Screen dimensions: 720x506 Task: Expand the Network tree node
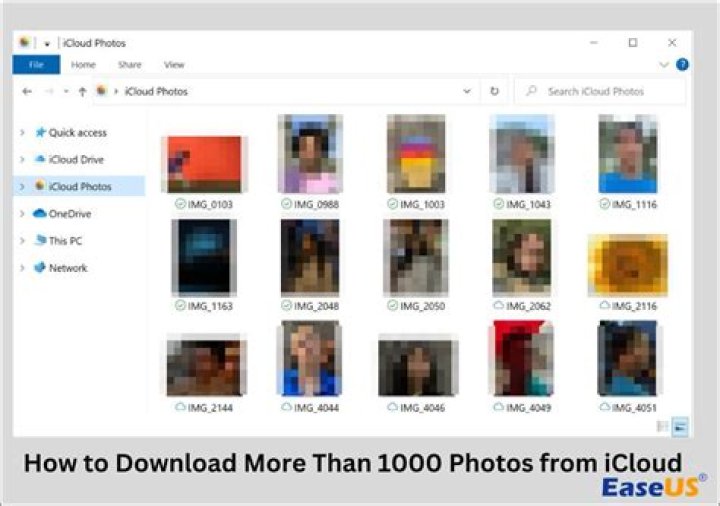[22, 268]
